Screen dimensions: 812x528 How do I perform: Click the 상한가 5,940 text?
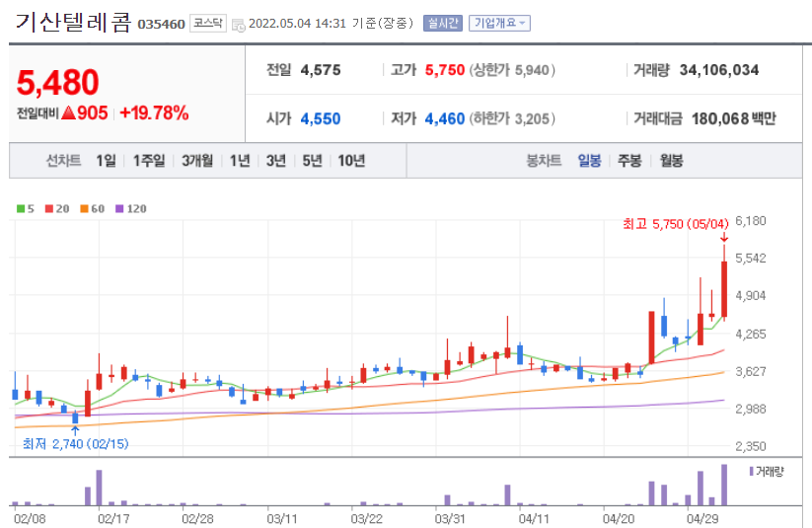coord(512,70)
